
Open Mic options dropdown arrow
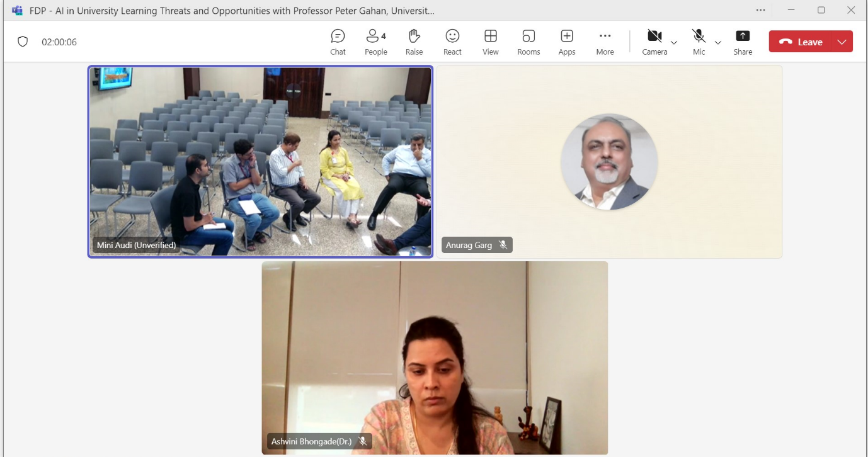click(x=717, y=42)
